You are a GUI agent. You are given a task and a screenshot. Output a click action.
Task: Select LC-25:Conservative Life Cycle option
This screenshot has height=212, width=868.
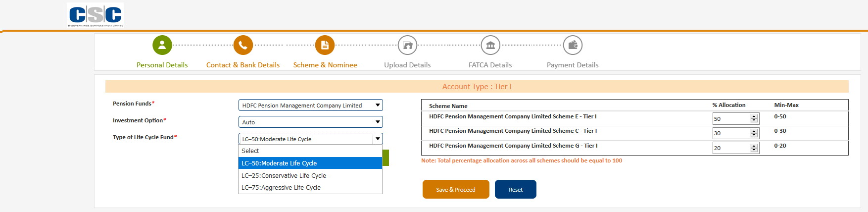(x=310, y=175)
